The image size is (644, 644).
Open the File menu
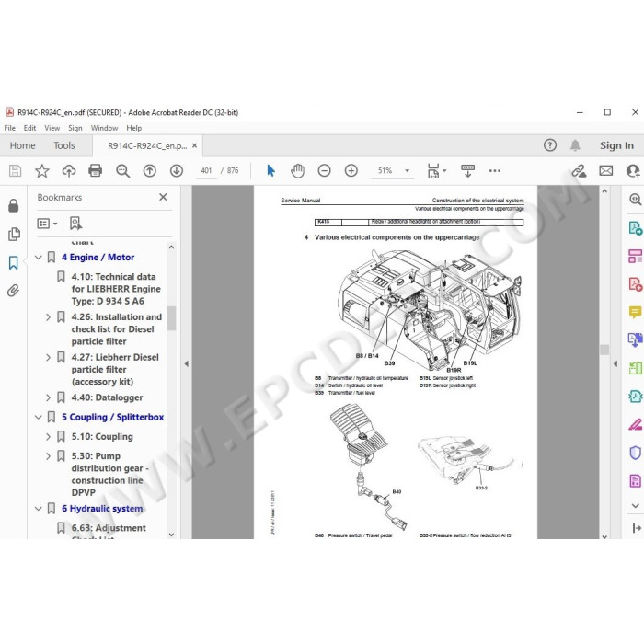(9, 128)
